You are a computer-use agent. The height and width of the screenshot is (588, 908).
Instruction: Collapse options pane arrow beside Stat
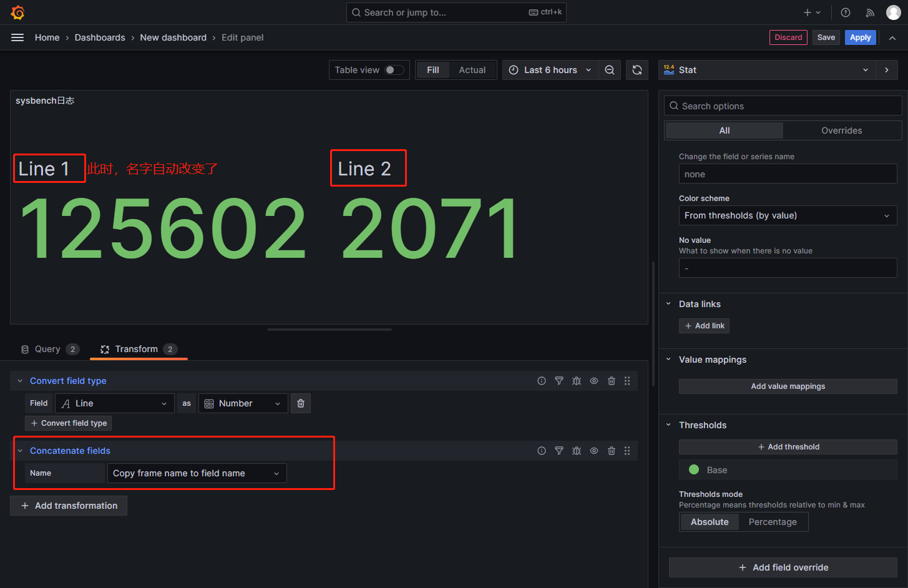point(887,70)
